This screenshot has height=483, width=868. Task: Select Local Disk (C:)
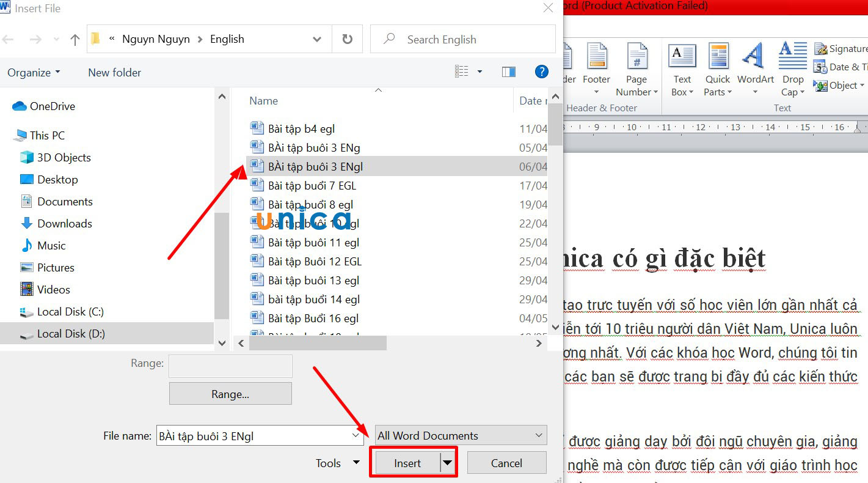tap(62, 311)
